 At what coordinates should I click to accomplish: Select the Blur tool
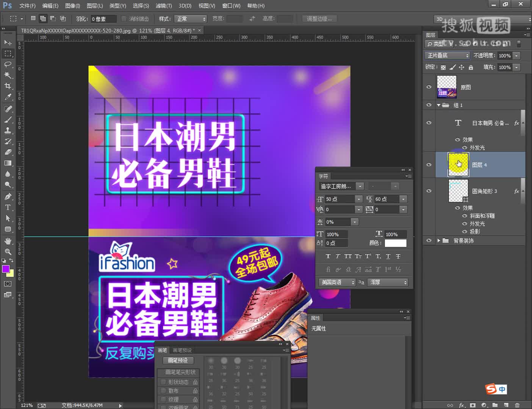click(x=8, y=174)
